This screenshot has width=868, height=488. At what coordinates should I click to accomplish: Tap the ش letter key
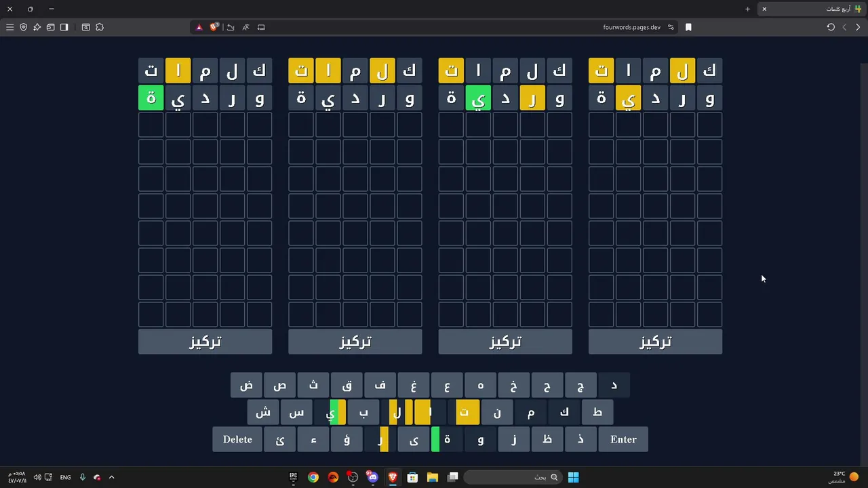tap(263, 412)
